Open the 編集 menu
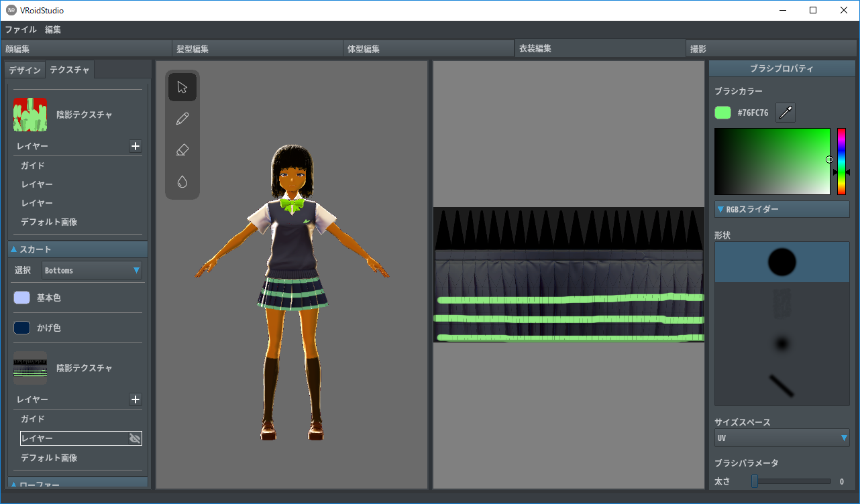Viewport: 860px width, 504px height. click(x=53, y=29)
